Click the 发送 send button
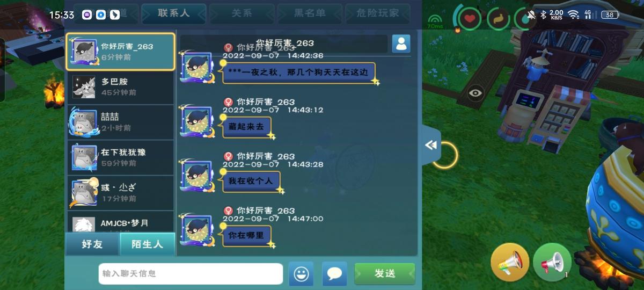 [385, 274]
